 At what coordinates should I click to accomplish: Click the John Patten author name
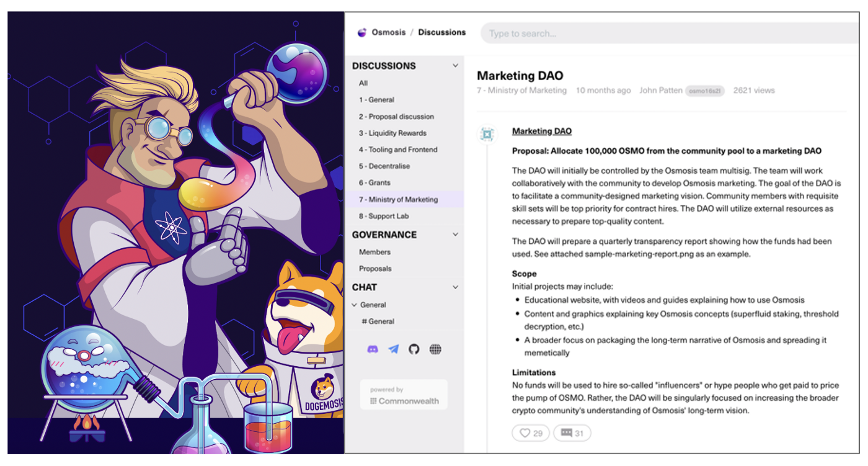[x=660, y=91]
